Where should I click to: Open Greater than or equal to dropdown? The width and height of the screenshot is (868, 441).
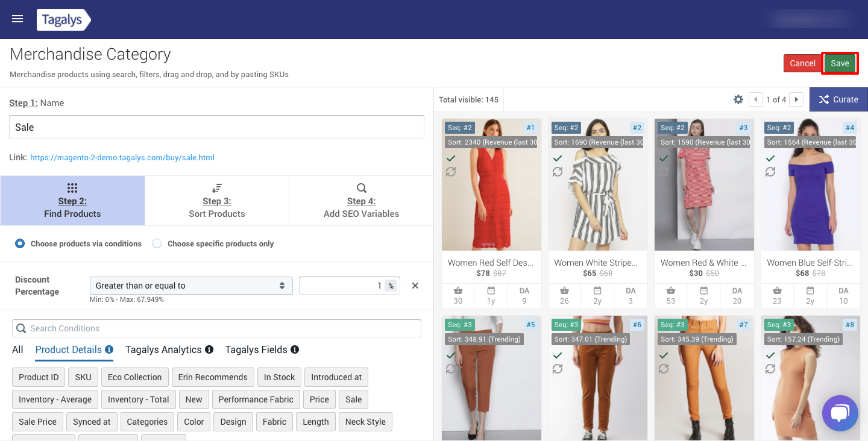[x=191, y=286]
